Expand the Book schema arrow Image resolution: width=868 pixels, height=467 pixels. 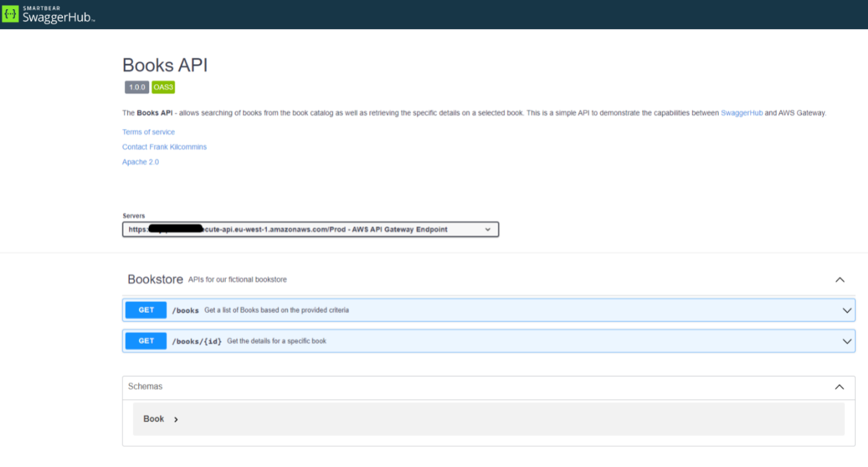click(176, 419)
